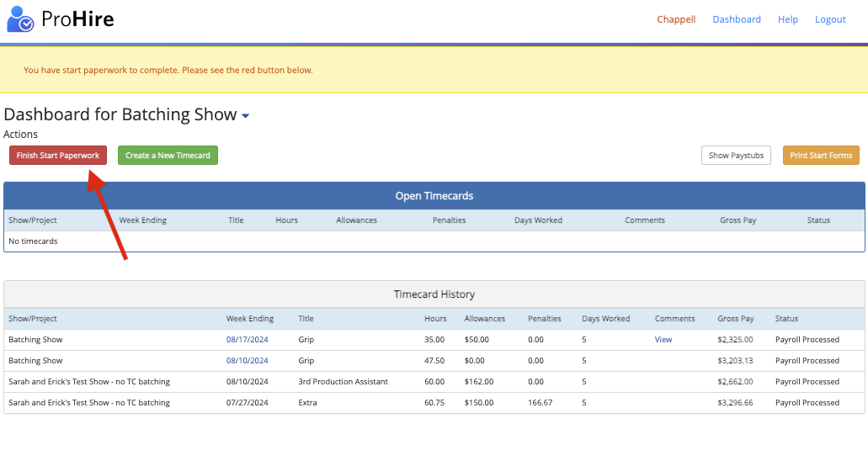Click the hours value 47.50
Viewport: 868px width, 466px height.
pos(434,360)
